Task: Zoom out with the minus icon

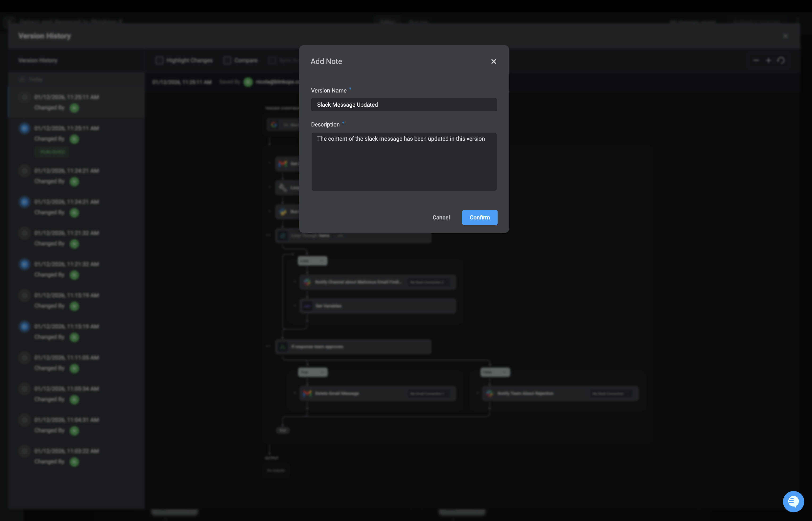Action: tap(756, 61)
